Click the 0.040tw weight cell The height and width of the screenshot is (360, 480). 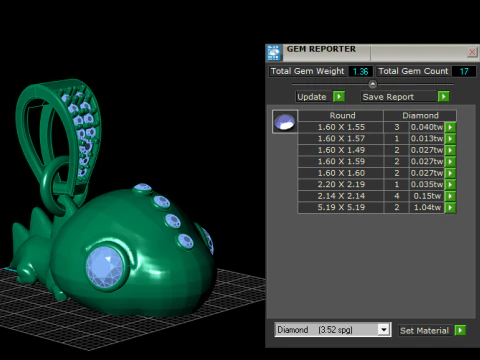[427, 127]
